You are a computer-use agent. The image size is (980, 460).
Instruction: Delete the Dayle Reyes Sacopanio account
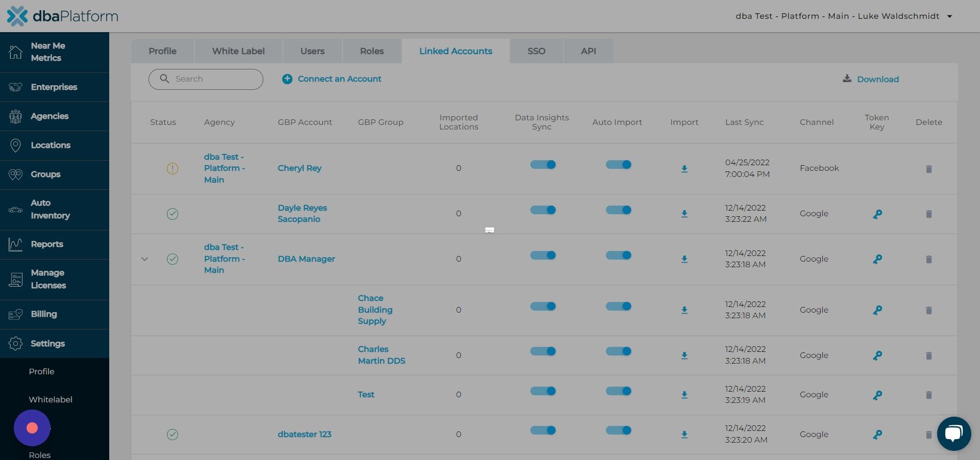(929, 214)
